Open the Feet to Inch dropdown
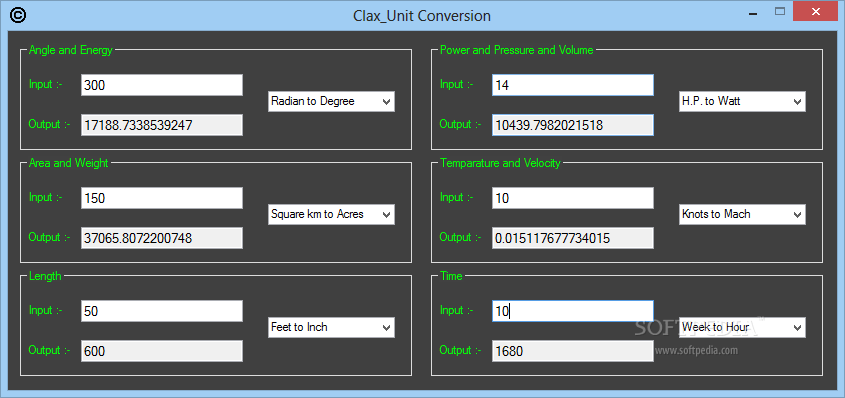Screen dimensions: 845x398 click(331, 327)
